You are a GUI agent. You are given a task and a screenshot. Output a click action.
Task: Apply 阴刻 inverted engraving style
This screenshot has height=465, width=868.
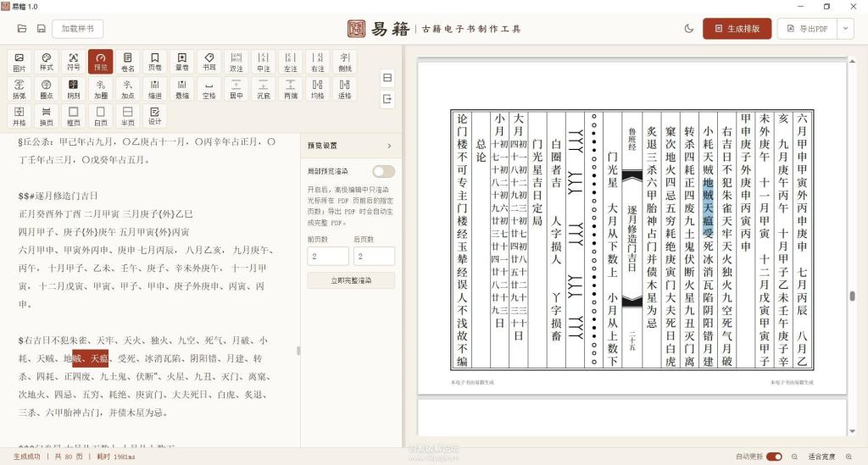(74, 88)
